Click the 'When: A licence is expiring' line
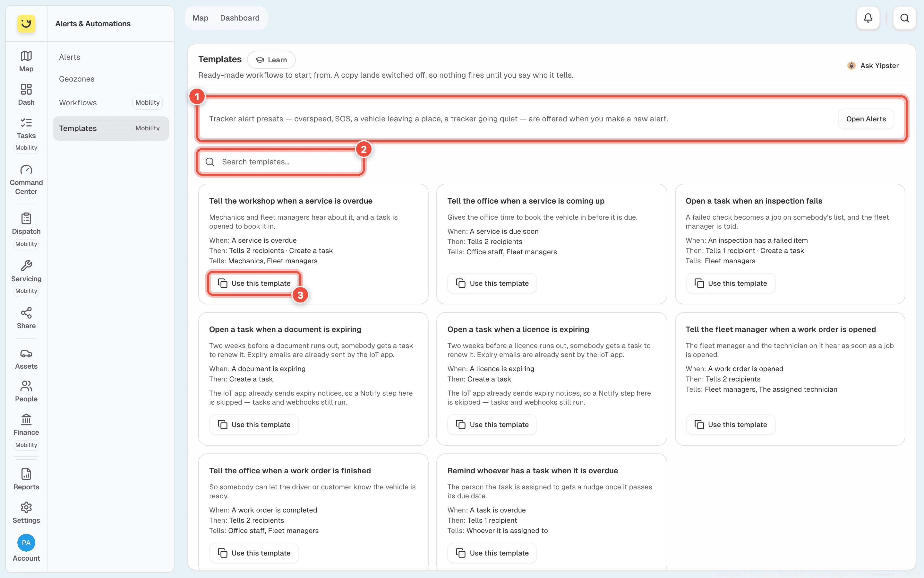The width and height of the screenshot is (924, 578). point(490,369)
